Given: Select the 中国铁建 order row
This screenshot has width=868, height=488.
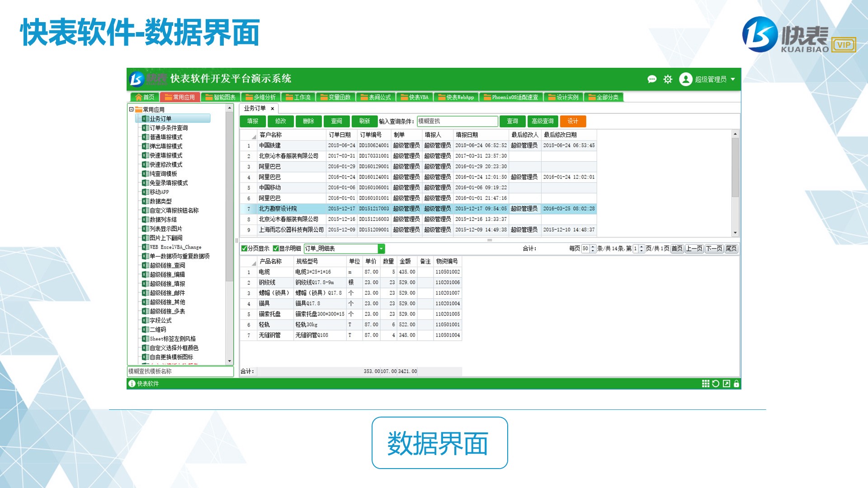Looking at the screenshot, I should pos(418,145).
